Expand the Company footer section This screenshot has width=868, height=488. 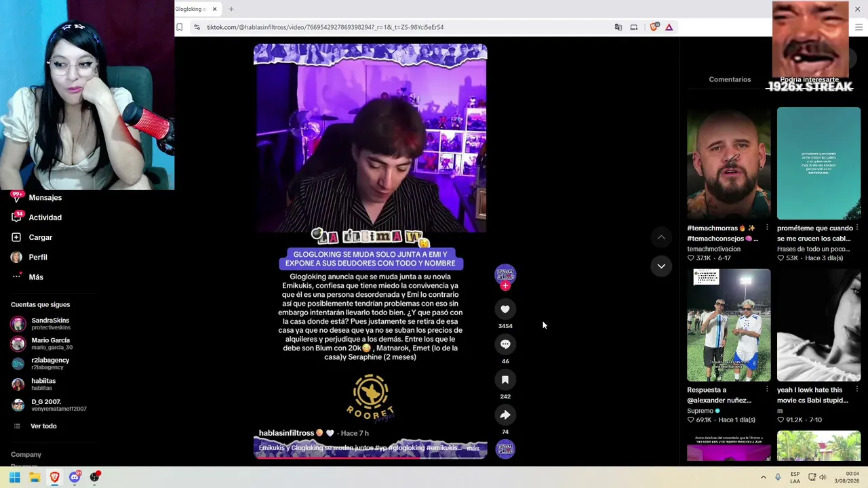(x=26, y=455)
